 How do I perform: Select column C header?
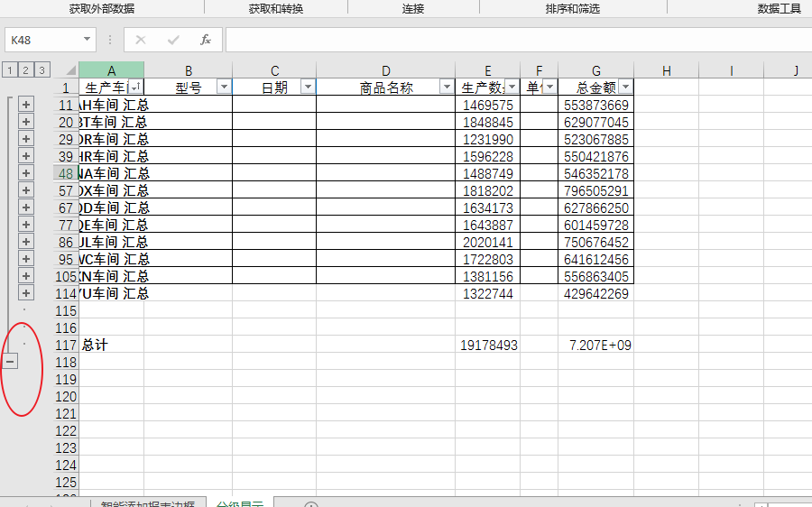click(x=274, y=69)
